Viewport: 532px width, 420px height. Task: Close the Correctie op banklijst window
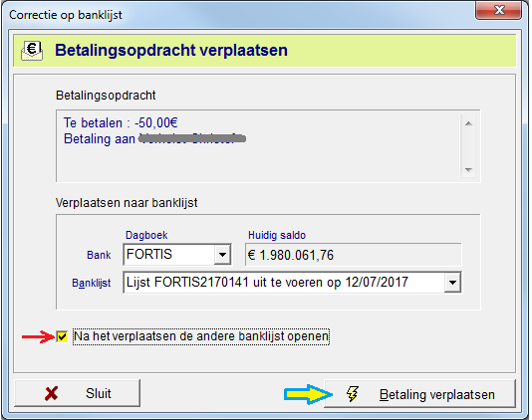[498, 11]
